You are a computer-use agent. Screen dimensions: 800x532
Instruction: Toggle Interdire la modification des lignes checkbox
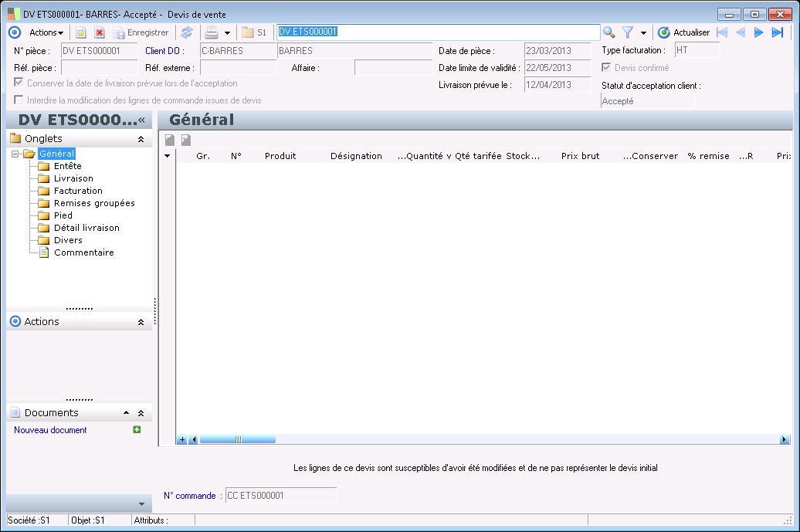click(19, 100)
